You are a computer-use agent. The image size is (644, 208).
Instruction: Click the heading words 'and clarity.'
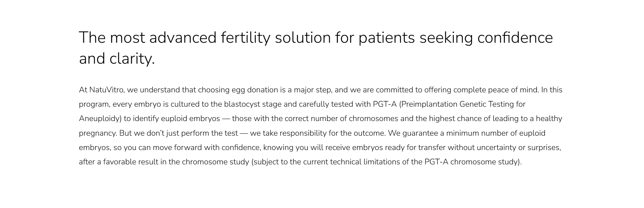click(x=117, y=59)
